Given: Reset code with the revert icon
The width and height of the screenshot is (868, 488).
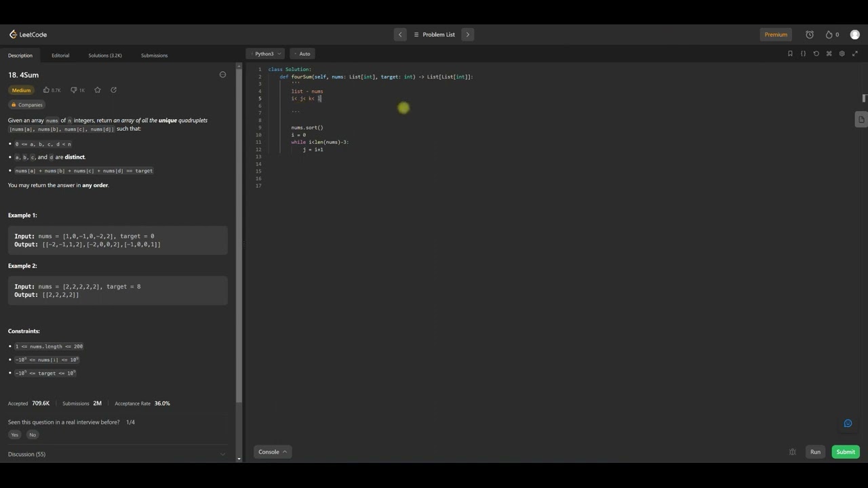Looking at the screenshot, I should pos(816,54).
